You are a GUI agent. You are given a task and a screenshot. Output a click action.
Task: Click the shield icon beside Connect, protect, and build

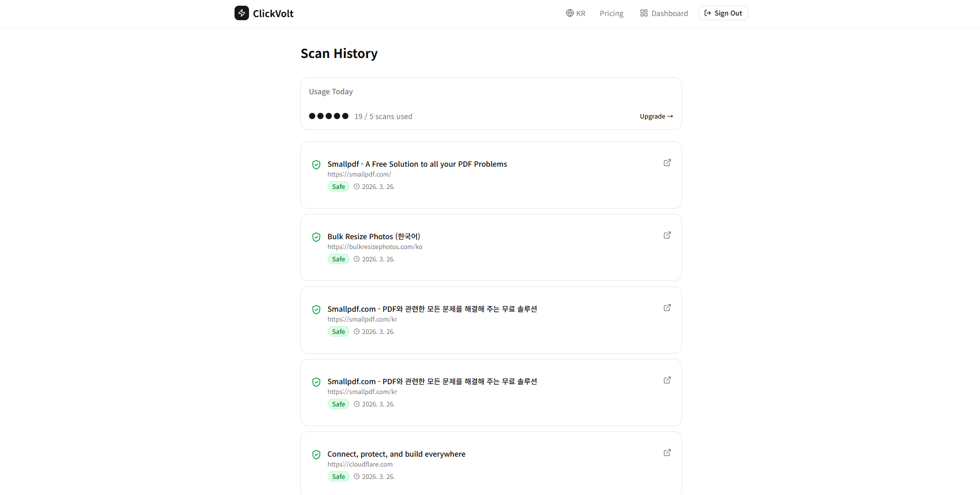[x=316, y=455]
